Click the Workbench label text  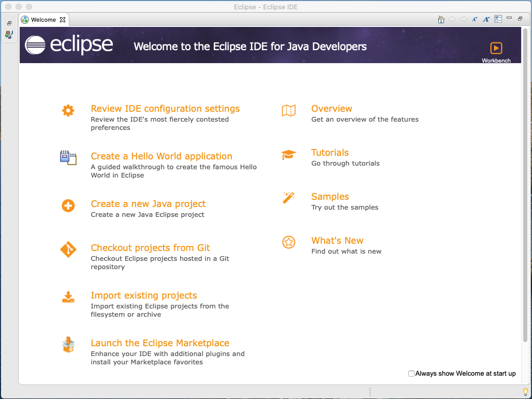pyautogui.click(x=496, y=61)
